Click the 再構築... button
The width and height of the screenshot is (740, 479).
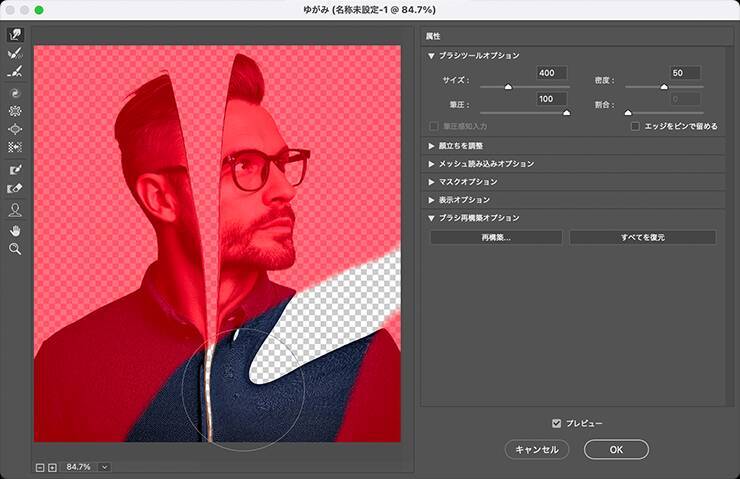[496, 238]
